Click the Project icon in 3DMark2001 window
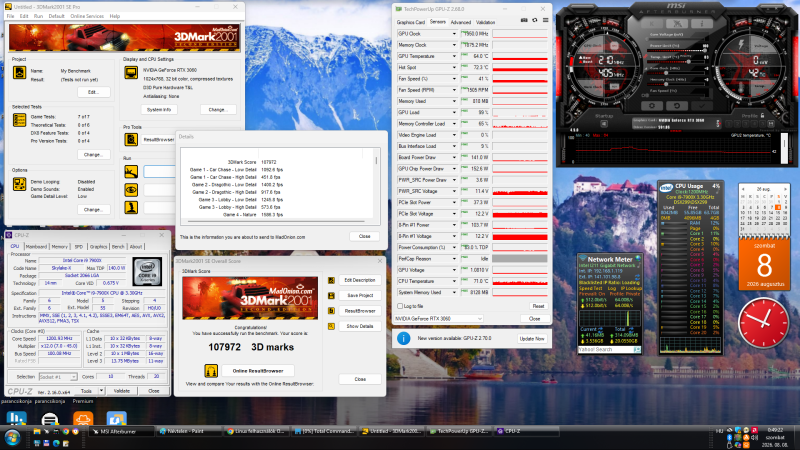 (x=19, y=72)
